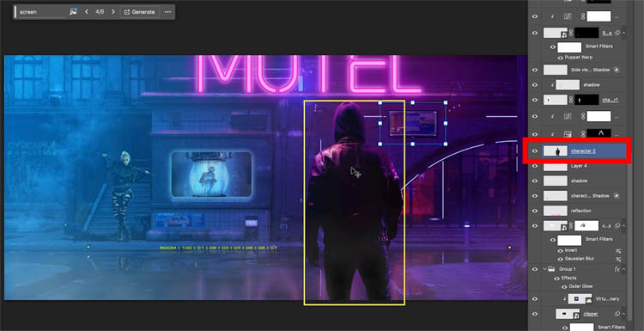The width and height of the screenshot is (644, 331).
Task: Click bottom-right transform handle on canvas
Action: (x=446, y=144)
